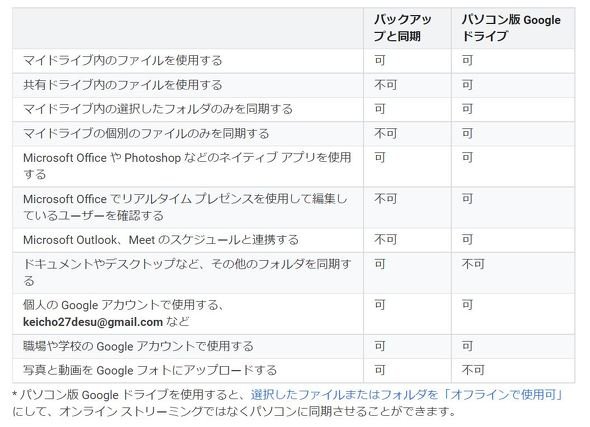The image size is (590, 427).
Task: Click the 職場や学校の Google アカウントで使用する text
Action: tap(138, 346)
